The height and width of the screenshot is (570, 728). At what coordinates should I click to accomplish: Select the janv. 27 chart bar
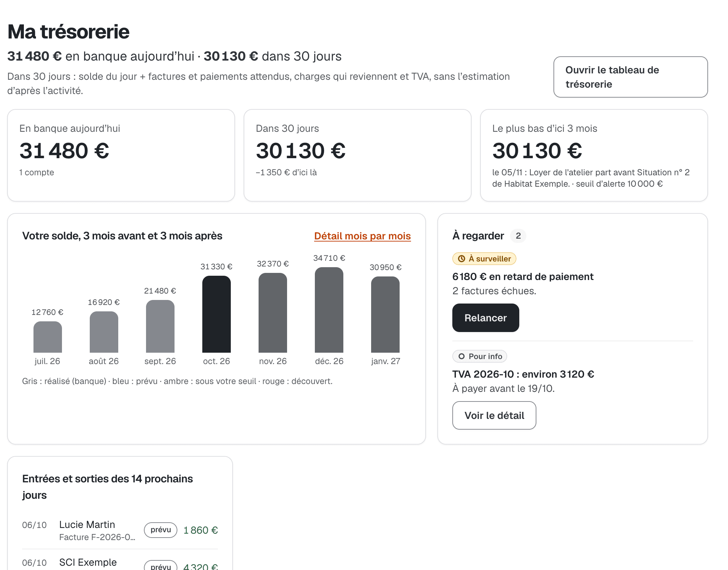(385, 315)
